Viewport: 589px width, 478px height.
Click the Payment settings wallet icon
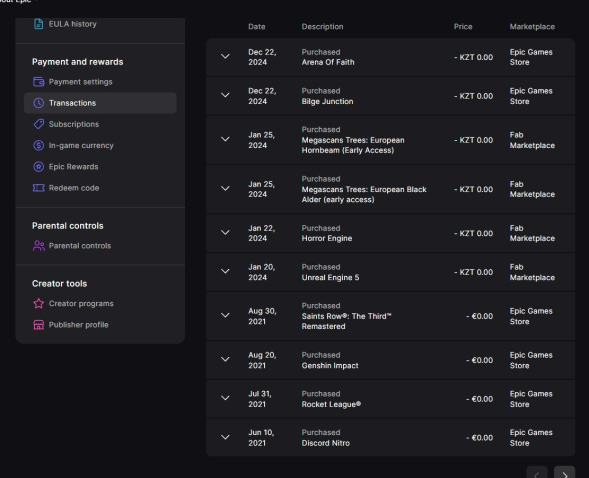38,82
